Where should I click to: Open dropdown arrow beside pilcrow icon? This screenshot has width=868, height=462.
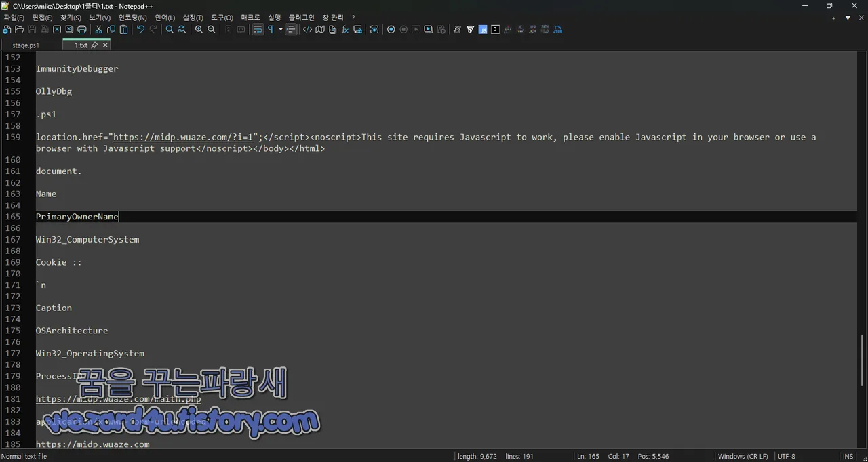point(281,30)
